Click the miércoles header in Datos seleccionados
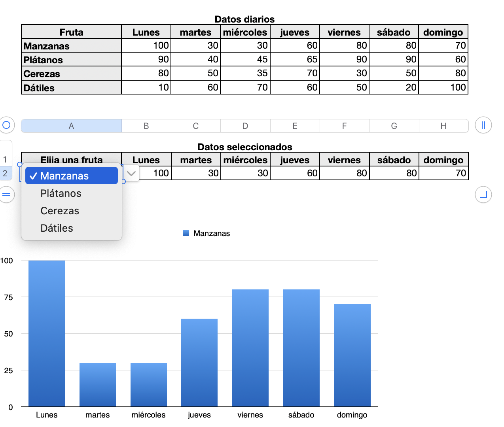The width and height of the screenshot is (504, 427). click(246, 160)
